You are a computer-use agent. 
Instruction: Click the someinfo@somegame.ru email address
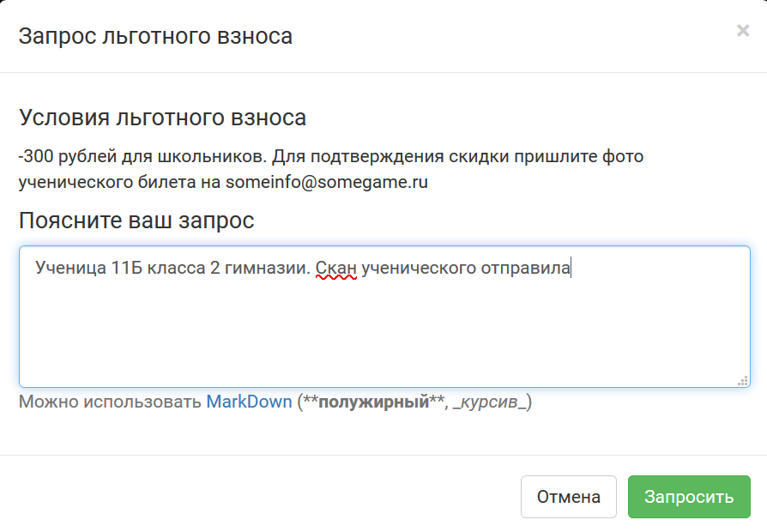click(327, 182)
